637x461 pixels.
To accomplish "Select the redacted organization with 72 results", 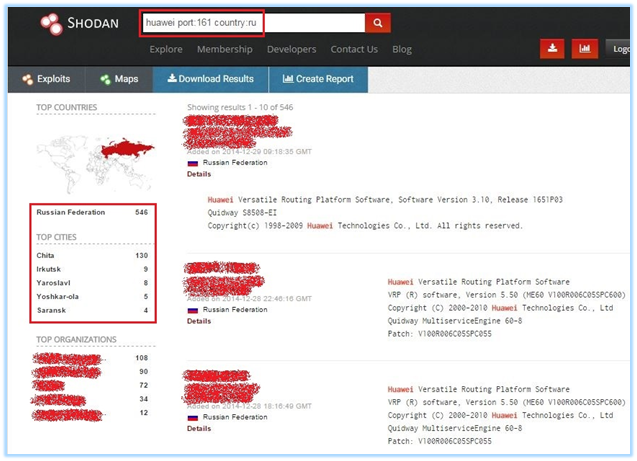I will (90, 385).
